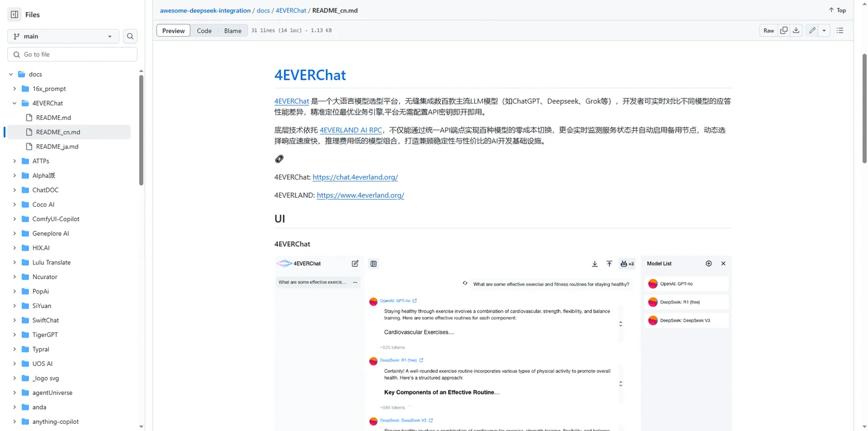Copy raw file contents icon
This screenshot has height=431, width=868.
(784, 30)
